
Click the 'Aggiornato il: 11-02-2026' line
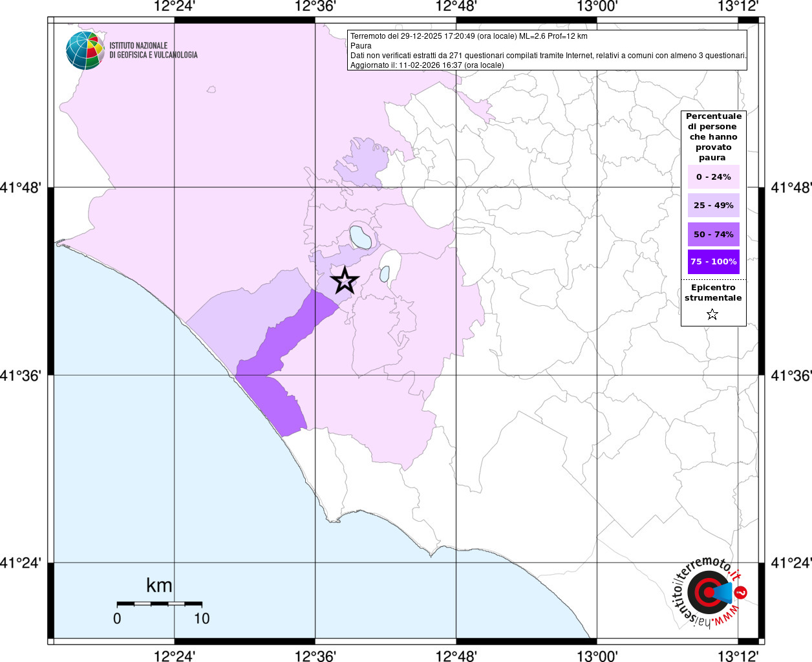tap(427, 65)
